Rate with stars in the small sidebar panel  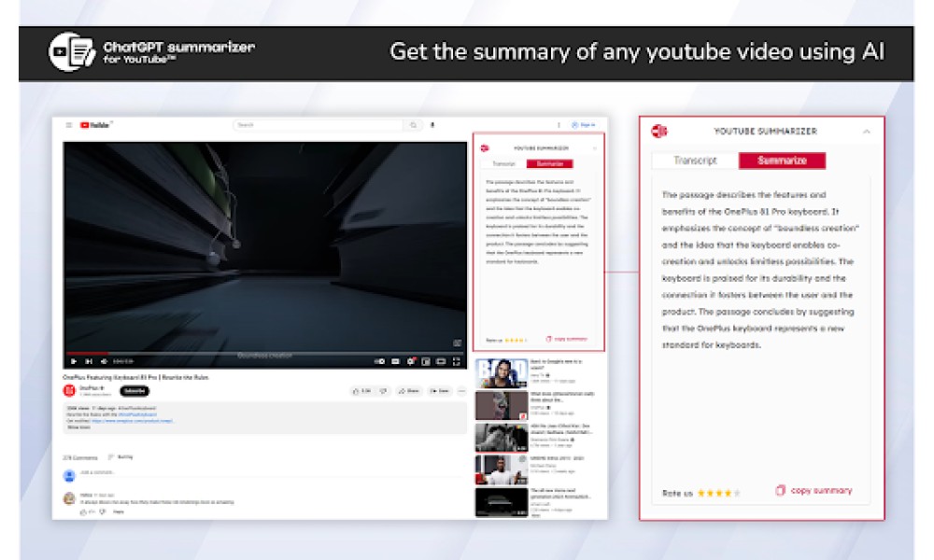(516, 340)
